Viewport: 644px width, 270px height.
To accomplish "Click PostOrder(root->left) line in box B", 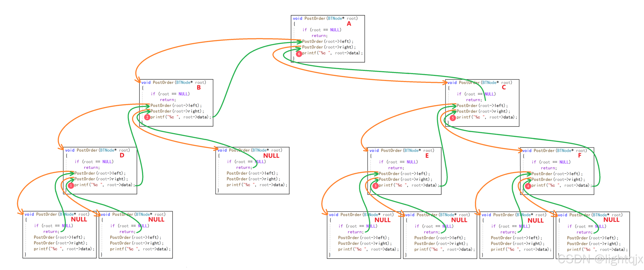I will click(x=176, y=105).
